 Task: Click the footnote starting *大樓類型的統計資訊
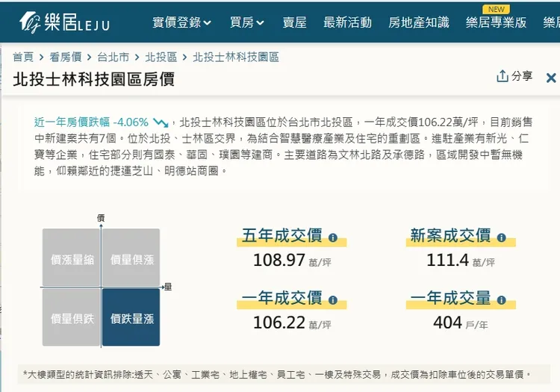tap(277, 375)
